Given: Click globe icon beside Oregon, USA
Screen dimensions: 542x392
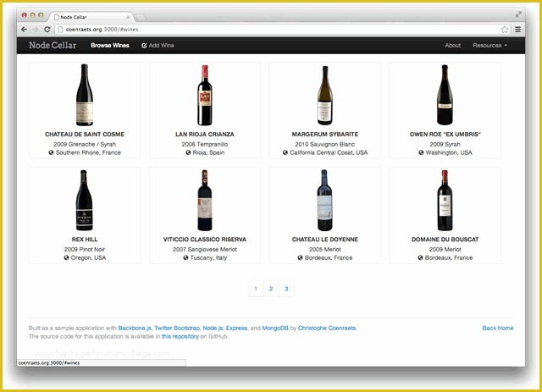Looking at the screenshot, I should pyautogui.click(x=66, y=257).
